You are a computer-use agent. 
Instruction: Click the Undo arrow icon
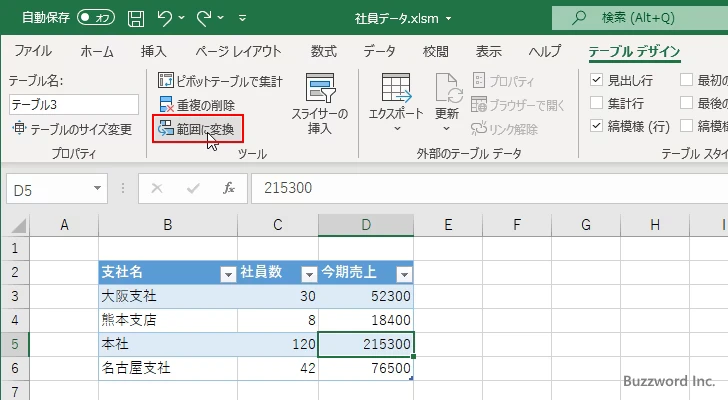(164, 19)
